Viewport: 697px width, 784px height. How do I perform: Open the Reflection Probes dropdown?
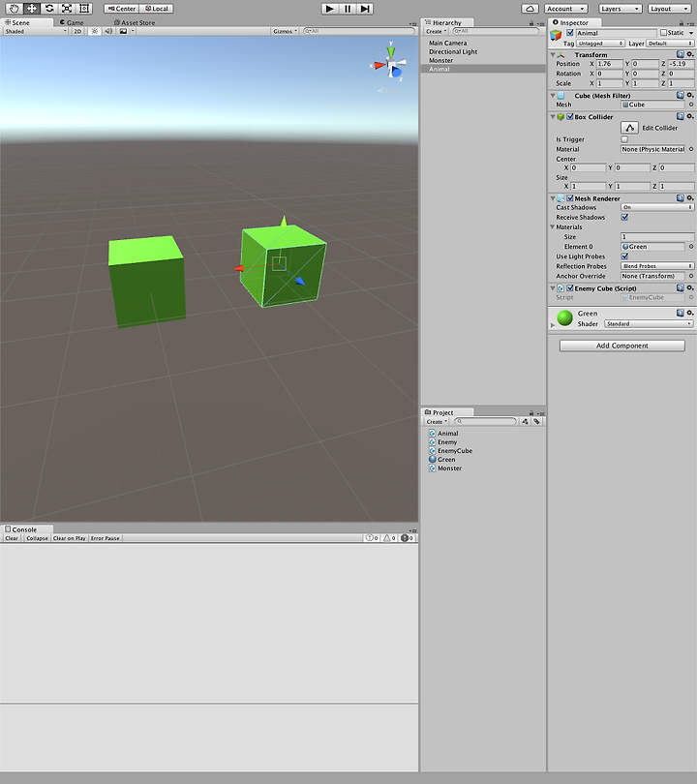pos(657,266)
